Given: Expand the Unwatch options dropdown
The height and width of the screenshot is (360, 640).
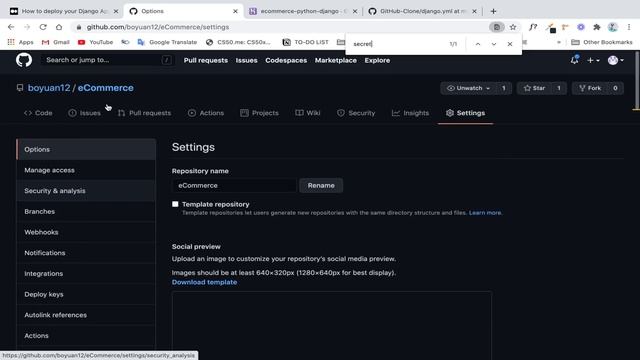Looking at the screenshot, I should click(x=469, y=88).
